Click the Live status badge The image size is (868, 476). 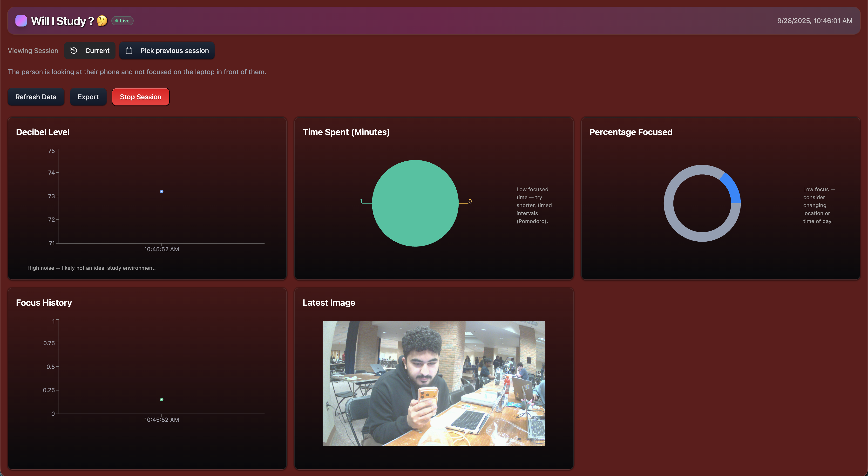click(x=123, y=21)
